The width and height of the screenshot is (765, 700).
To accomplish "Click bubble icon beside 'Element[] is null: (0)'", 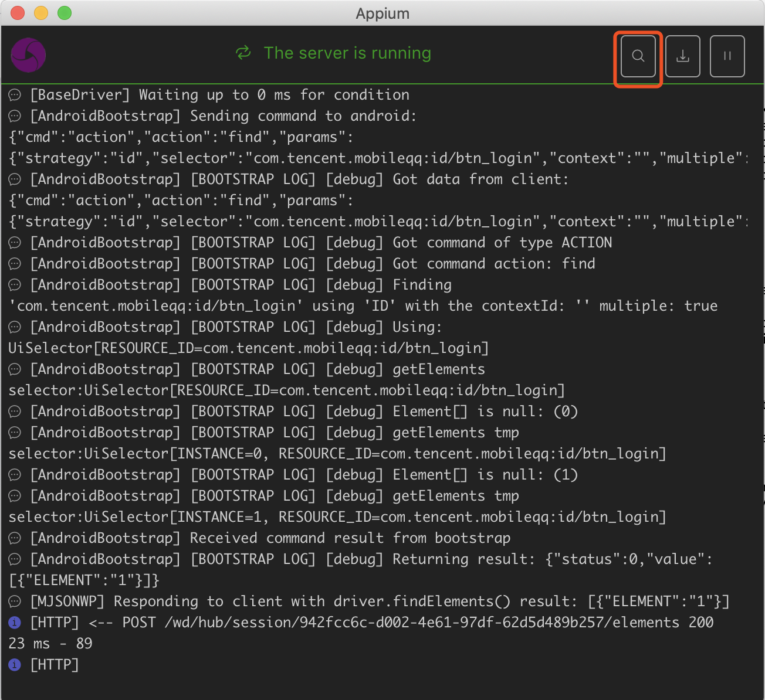I will pyautogui.click(x=15, y=412).
